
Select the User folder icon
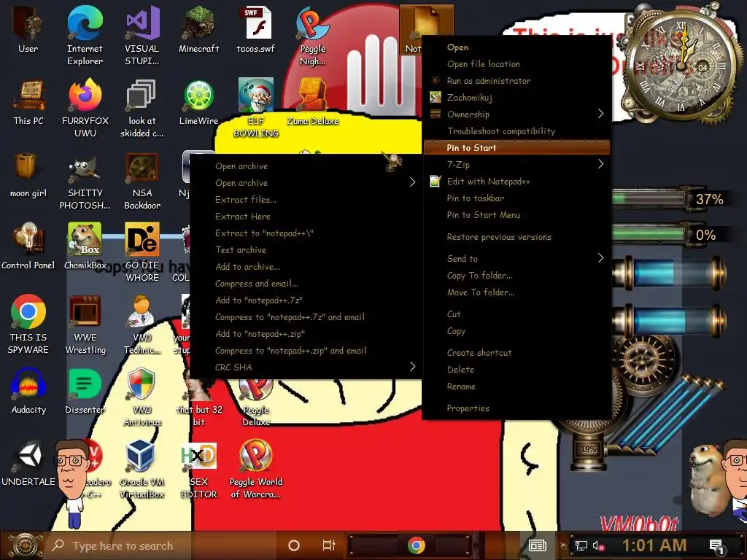(x=28, y=29)
